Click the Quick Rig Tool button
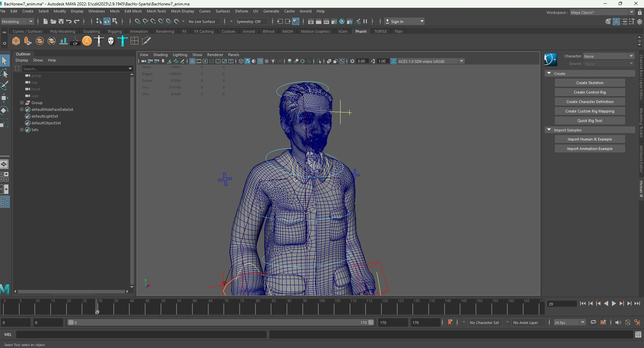The image size is (644, 348). coord(589,121)
